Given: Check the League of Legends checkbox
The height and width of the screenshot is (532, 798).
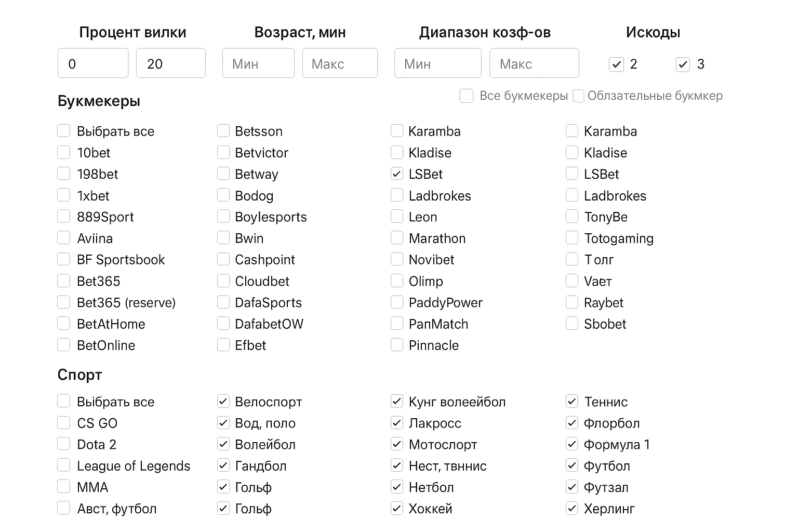Looking at the screenshot, I should tap(64, 465).
